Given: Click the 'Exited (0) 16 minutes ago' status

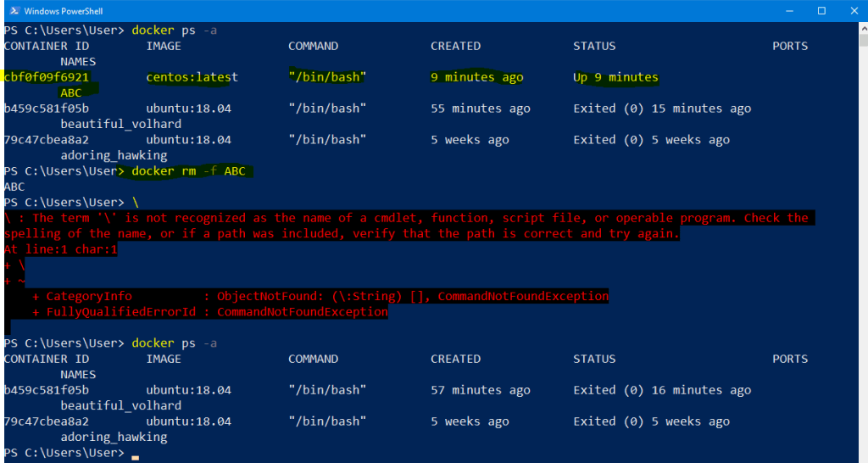Looking at the screenshot, I should 662,390.
